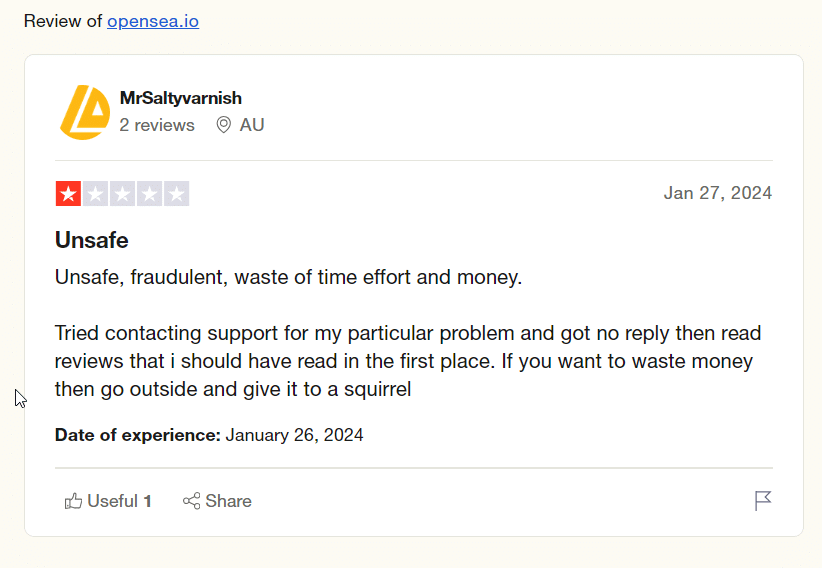Click the '2 reviews' count text
Screen dimensions: 822x568
(157, 125)
